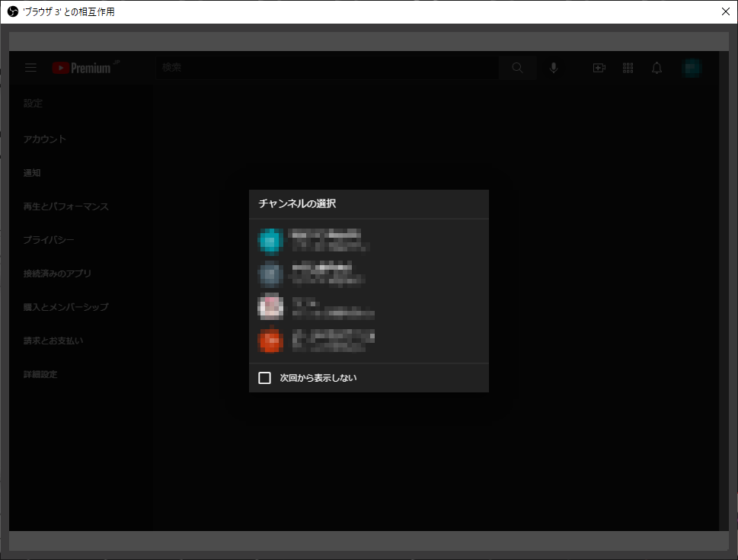Open the create video icon
738x560 pixels.
599,68
